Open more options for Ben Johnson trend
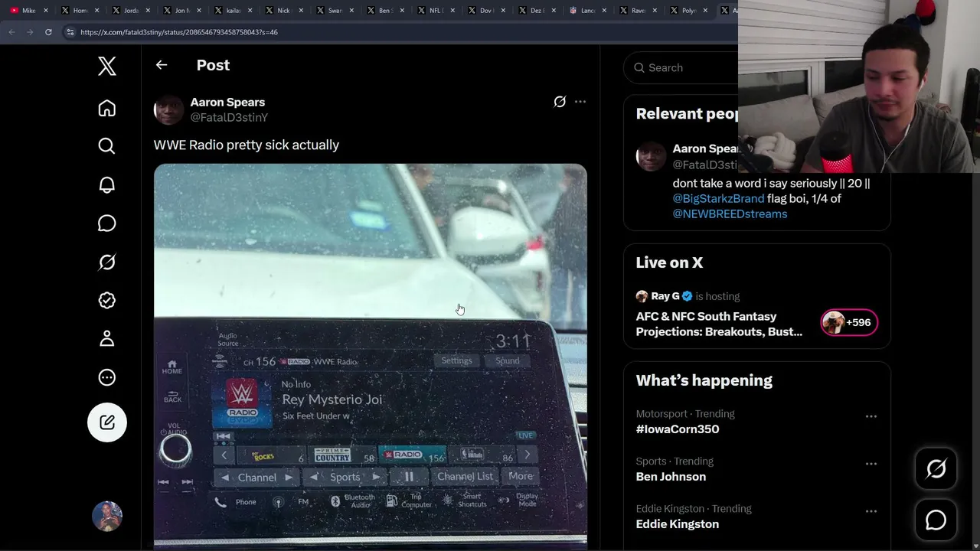The height and width of the screenshot is (551, 980). coord(871,464)
